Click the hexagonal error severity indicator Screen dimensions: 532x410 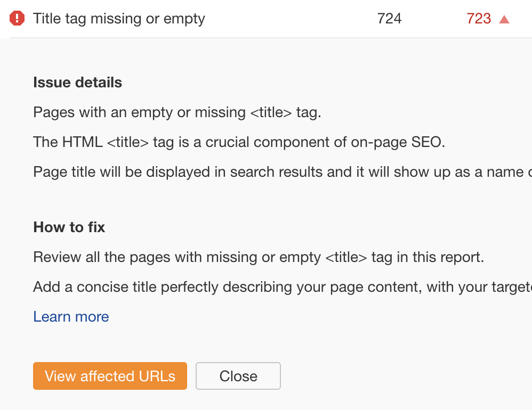(17, 19)
